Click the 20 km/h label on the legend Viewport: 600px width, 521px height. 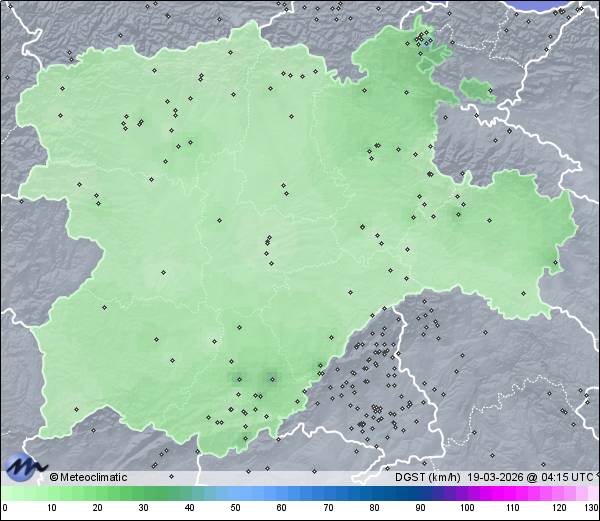97,508
